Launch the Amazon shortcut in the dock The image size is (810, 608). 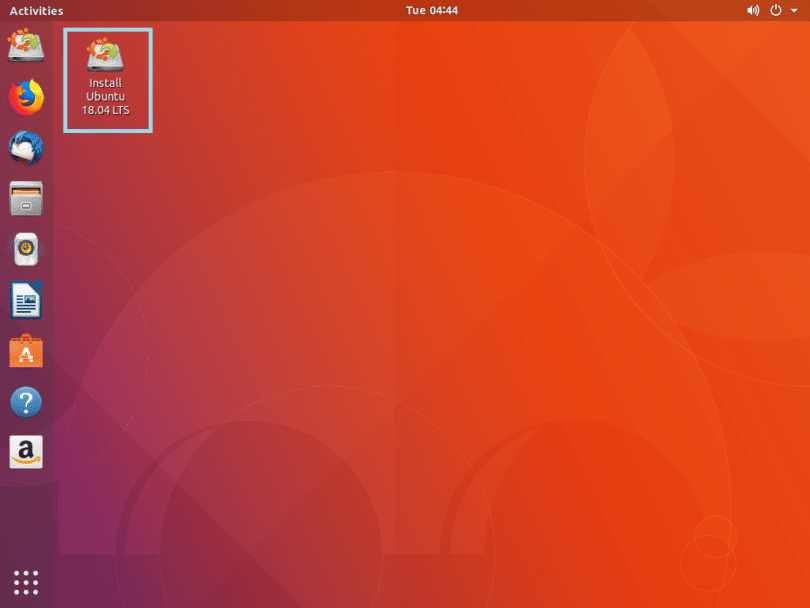tap(25, 453)
